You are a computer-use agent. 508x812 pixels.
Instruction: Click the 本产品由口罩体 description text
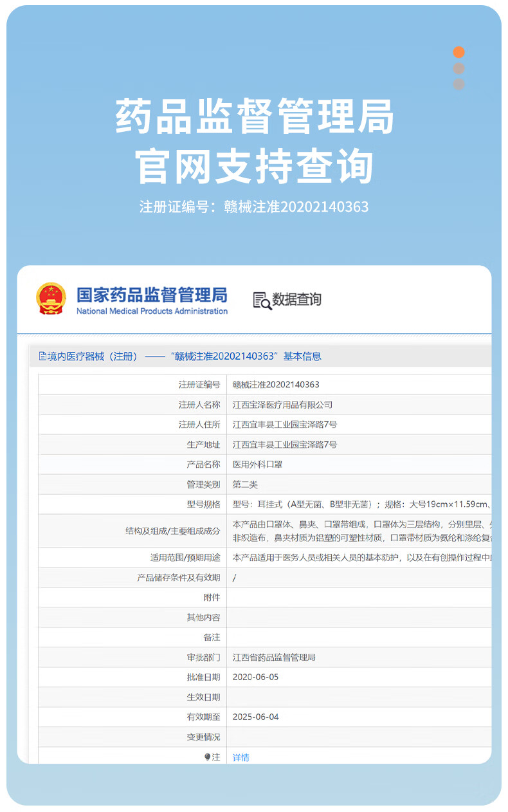[x=362, y=531]
